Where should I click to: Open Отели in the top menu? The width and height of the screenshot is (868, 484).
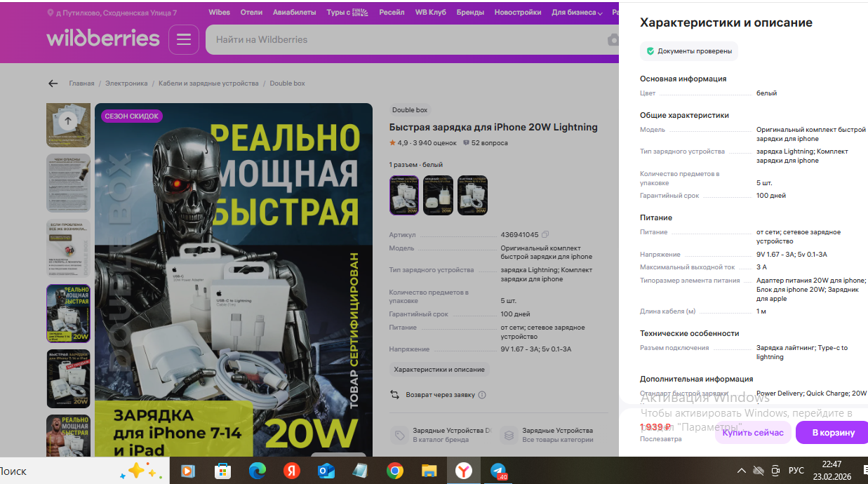(251, 13)
